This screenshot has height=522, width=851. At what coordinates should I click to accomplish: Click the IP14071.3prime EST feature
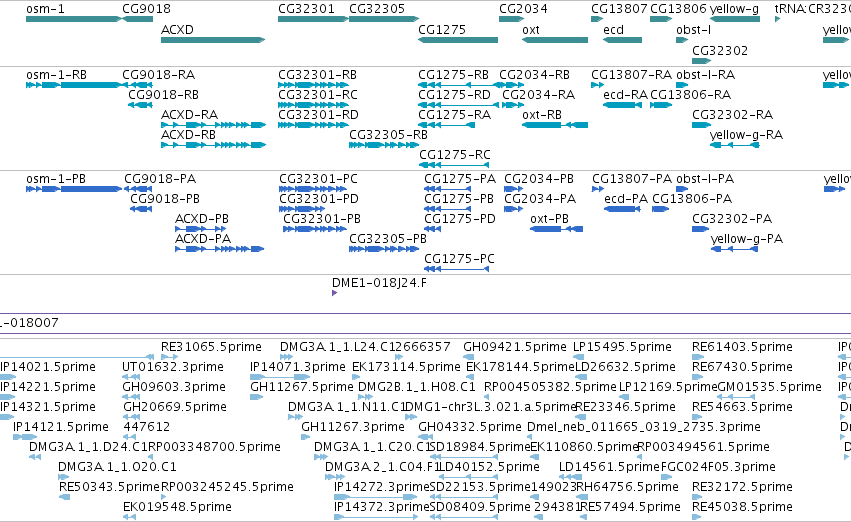pyautogui.click(x=280, y=377)
